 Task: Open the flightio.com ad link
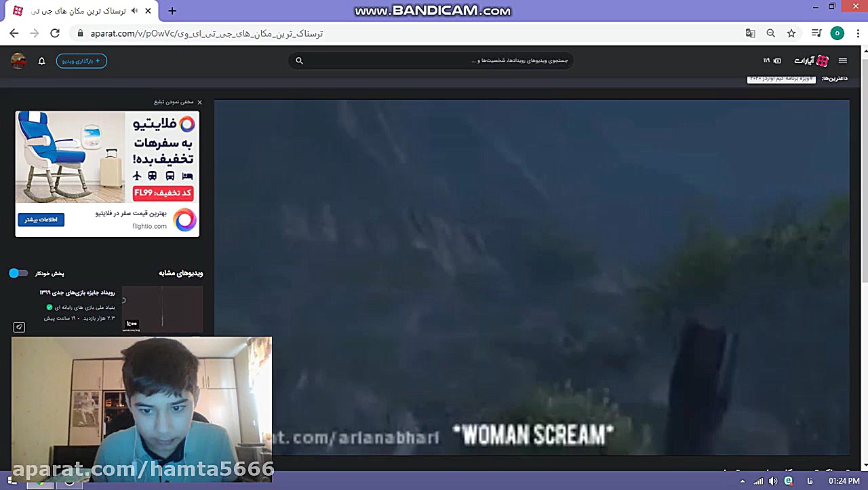click(x=149, y=226)
